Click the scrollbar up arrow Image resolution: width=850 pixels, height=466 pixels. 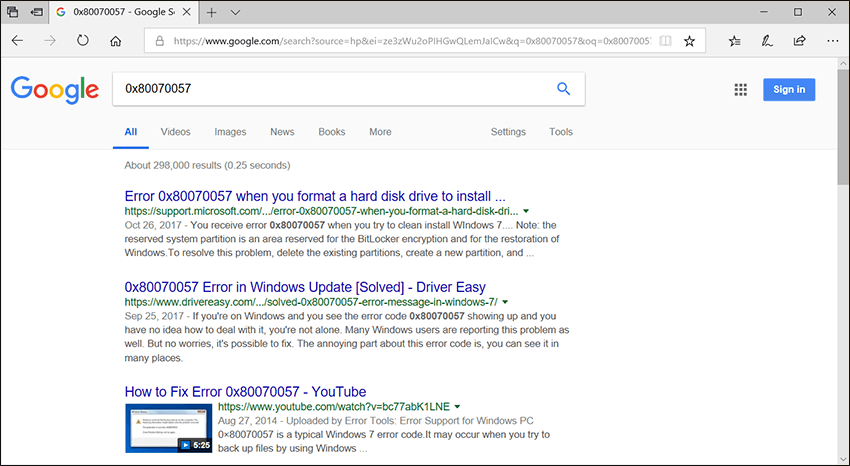843,63
